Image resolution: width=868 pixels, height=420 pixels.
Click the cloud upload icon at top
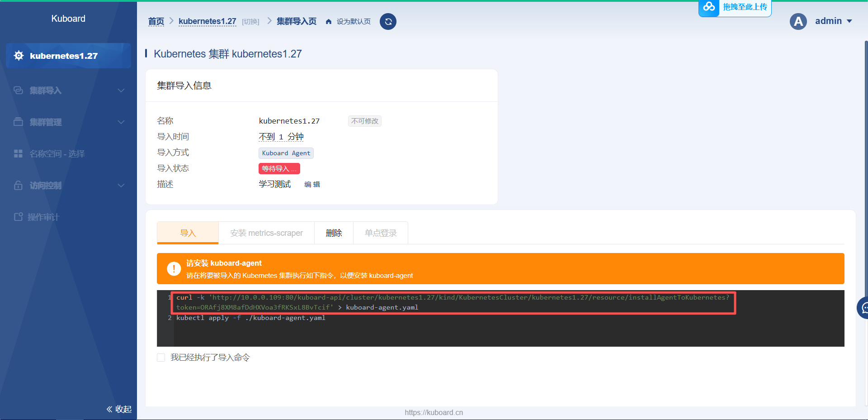709,7
